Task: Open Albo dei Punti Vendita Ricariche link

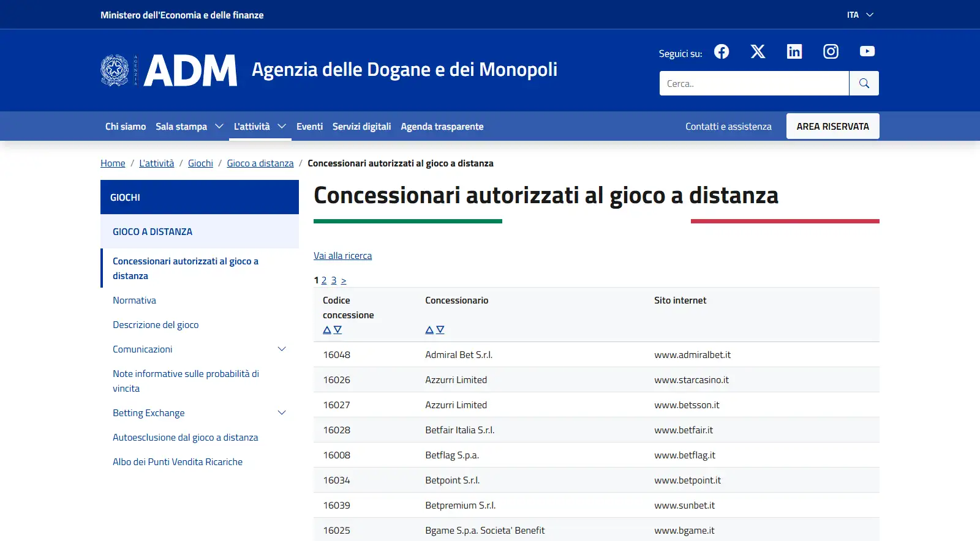Action: (178, 461)
